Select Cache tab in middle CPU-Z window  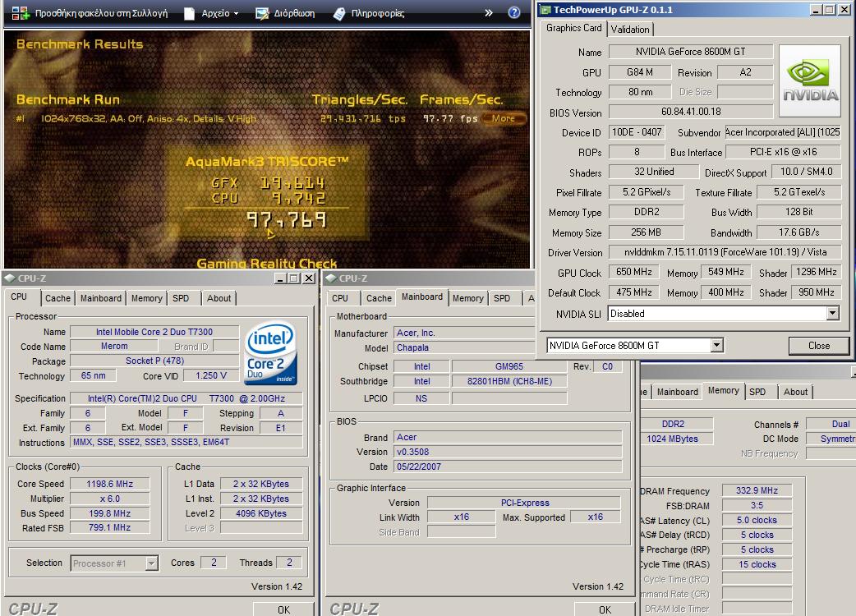[x=379, y=298]
